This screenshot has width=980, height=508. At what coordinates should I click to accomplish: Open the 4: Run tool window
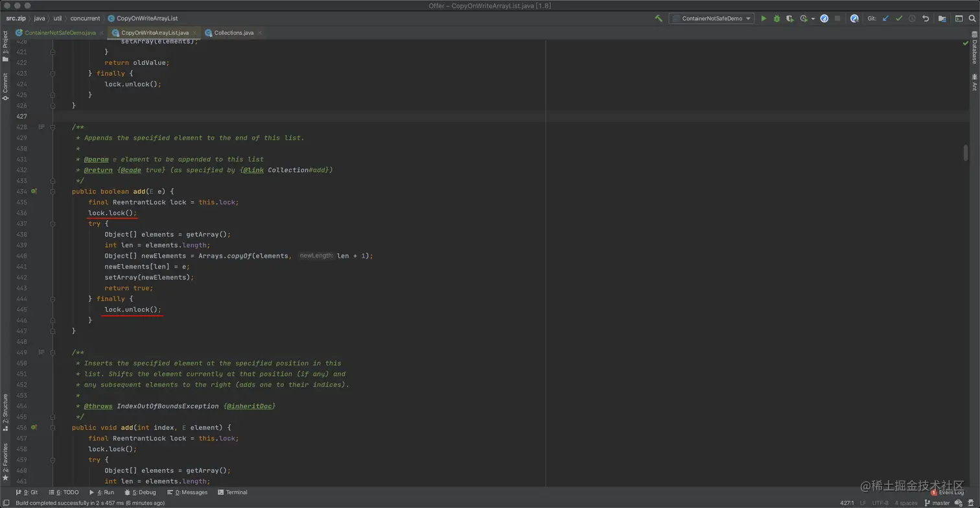[101, 492]
